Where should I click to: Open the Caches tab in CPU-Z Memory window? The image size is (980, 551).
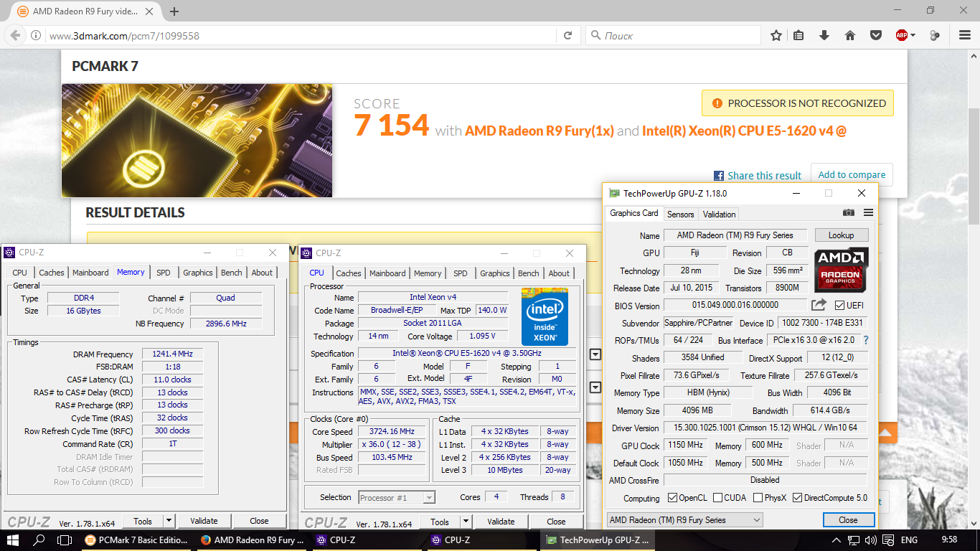tap(52, 273)
